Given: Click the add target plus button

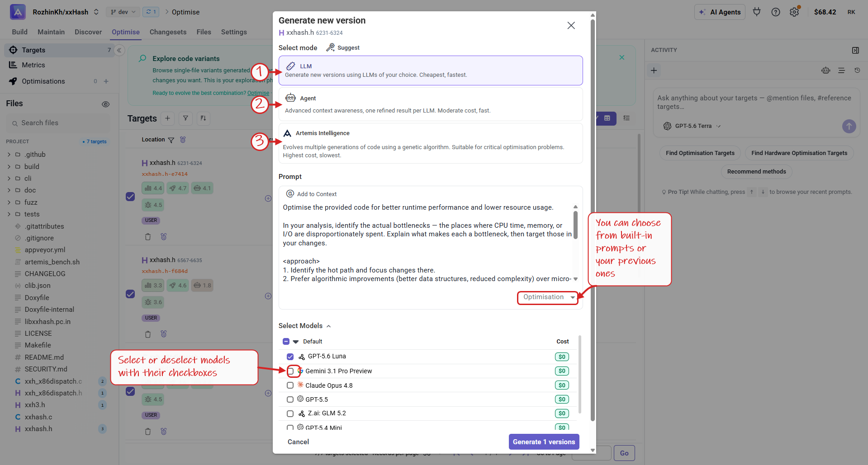Looking at the screenshot, I should pyautogui.click(x=167, y=118).
